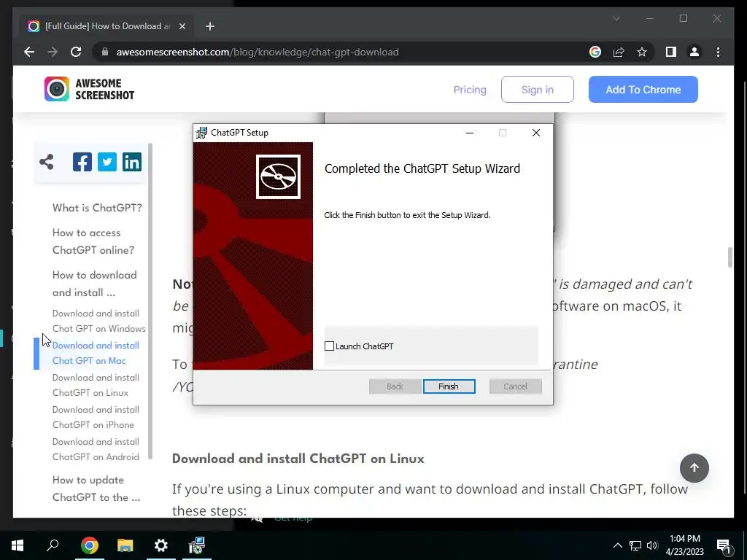The height and width of the screenshot is (560, 747).
Task: Jump to How to access ChatGPT online
Action: [x=93, y=241]
